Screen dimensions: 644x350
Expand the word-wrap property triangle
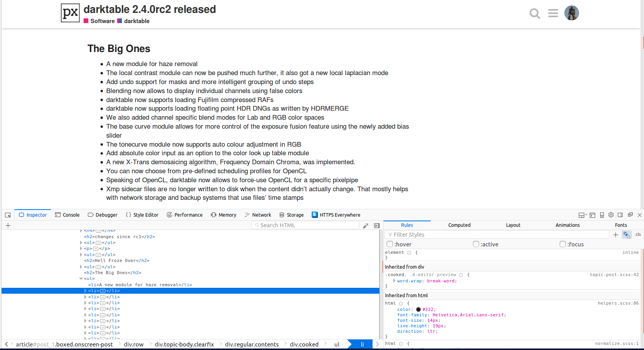coord(394,281)
